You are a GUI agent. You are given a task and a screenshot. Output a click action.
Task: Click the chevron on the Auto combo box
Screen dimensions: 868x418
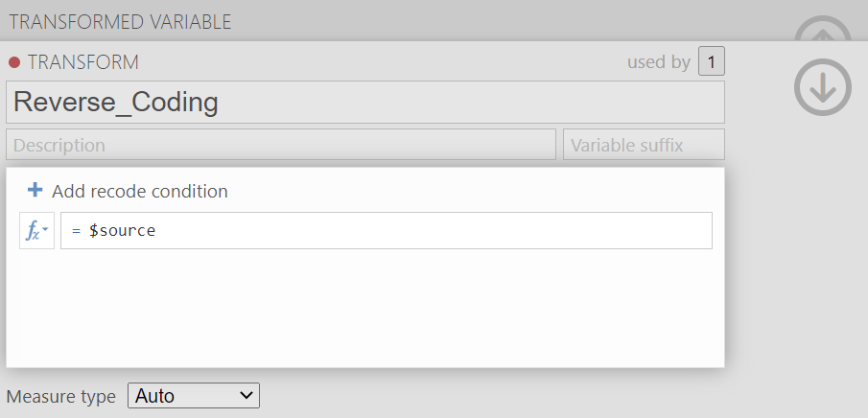(246, 396)
